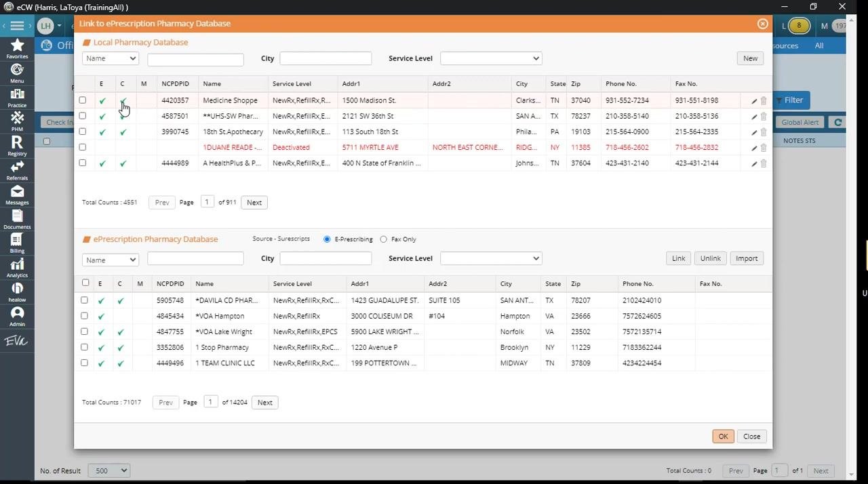Open Local Pharmacy Name search-by dropdown
Image resolution: width=868 pixels, height=484 pixels.
point(111,58)
